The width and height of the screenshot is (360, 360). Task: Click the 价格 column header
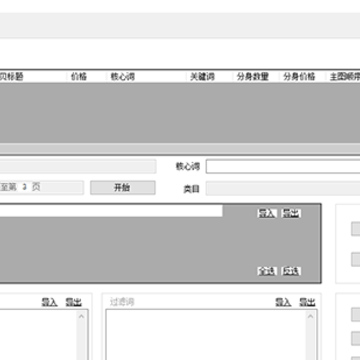pyautogui.click(x=79, y=77)
